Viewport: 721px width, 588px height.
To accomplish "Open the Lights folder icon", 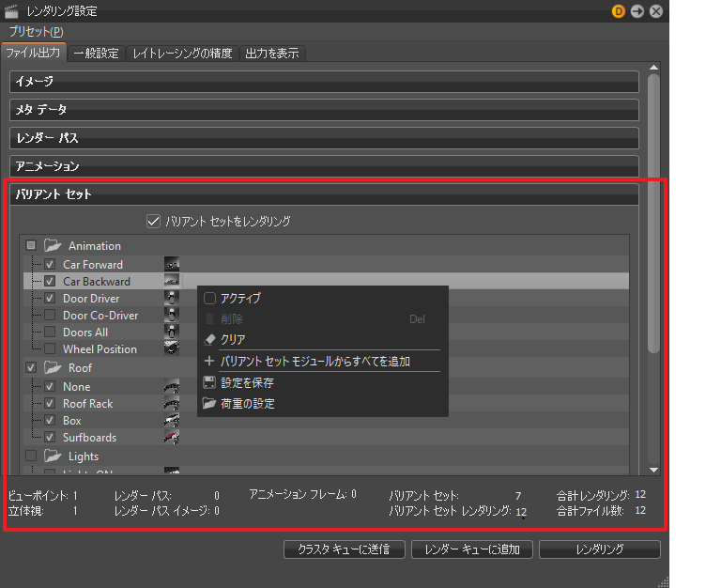I will 53,456.
